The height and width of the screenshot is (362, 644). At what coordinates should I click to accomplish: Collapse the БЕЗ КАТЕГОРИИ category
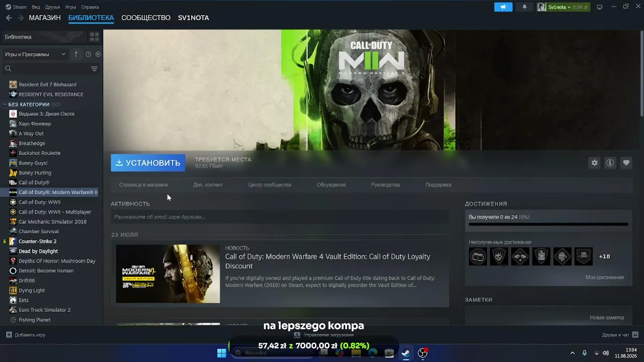pos(5,105)
